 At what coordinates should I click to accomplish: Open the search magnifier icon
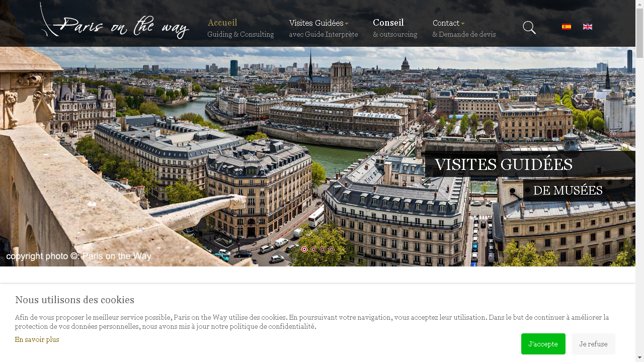point(529,28)
